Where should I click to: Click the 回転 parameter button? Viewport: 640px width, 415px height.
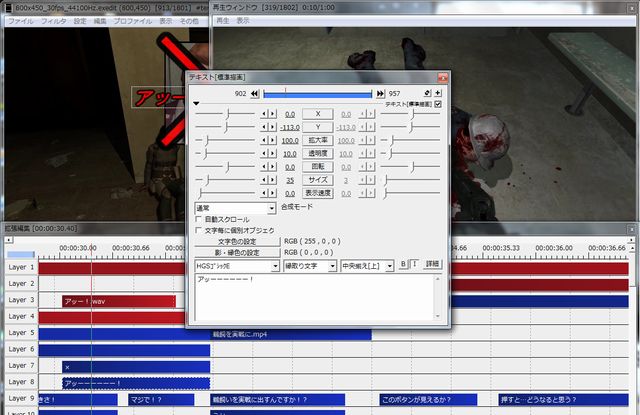coord(318,166)
